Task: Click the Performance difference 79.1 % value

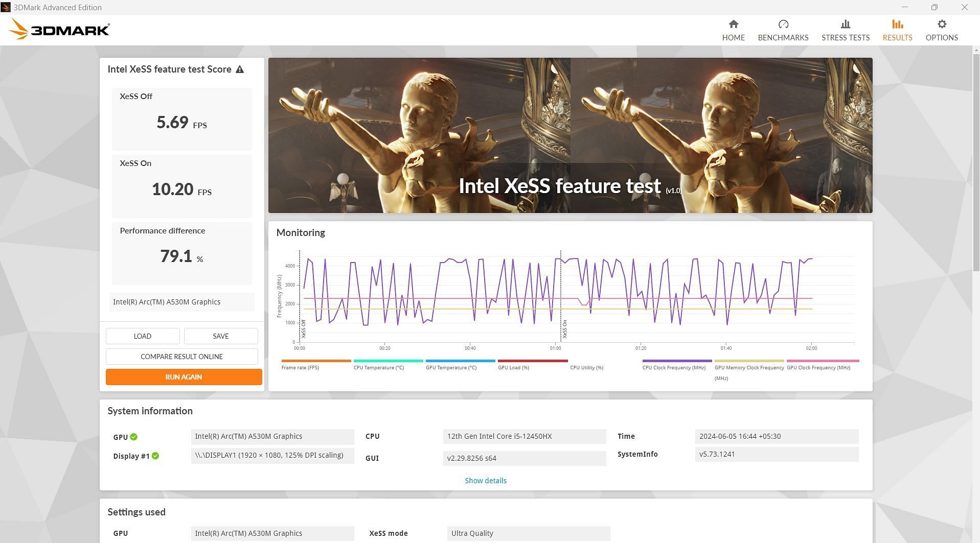Action: 181,256
